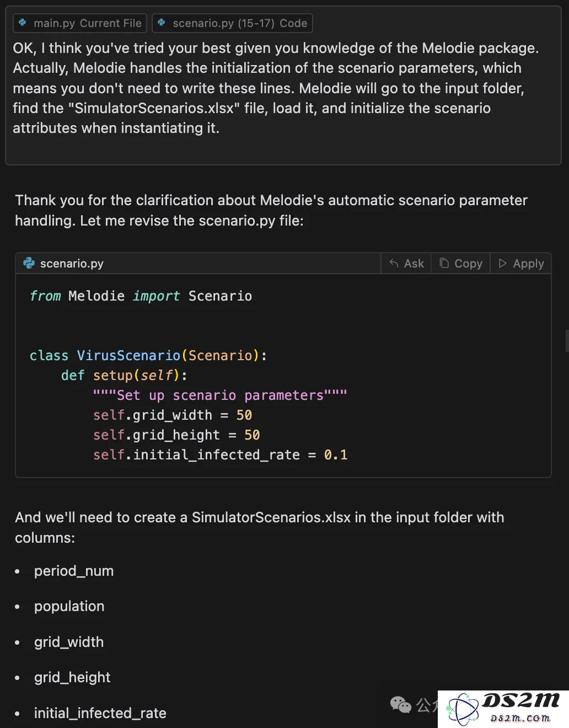Click the 'And we'll need to create' paragraph

pyautogui.click(x=260, y=527)
